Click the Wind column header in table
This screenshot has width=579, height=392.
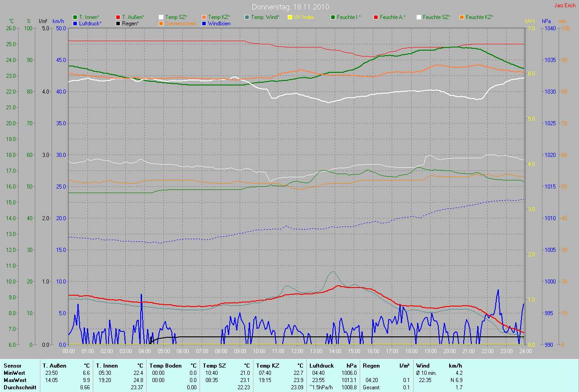422,365
